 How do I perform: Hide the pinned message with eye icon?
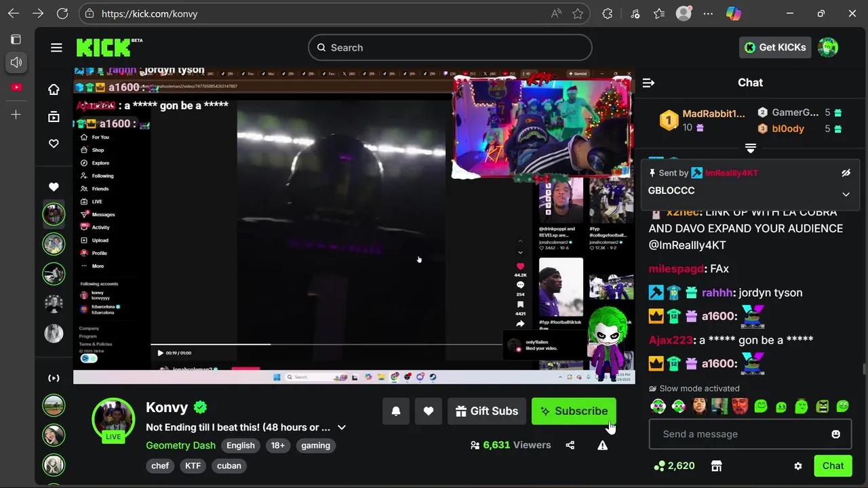click(x=846, y=173)
